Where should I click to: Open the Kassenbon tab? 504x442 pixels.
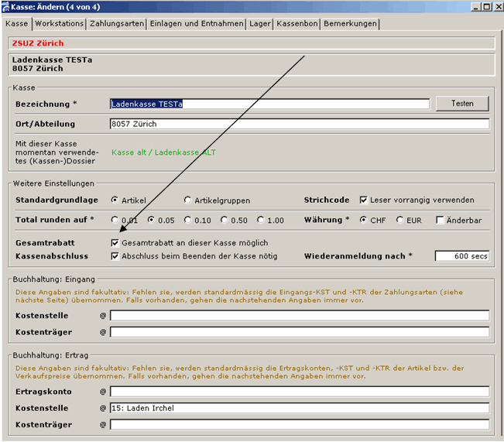[x=297, y=24]
